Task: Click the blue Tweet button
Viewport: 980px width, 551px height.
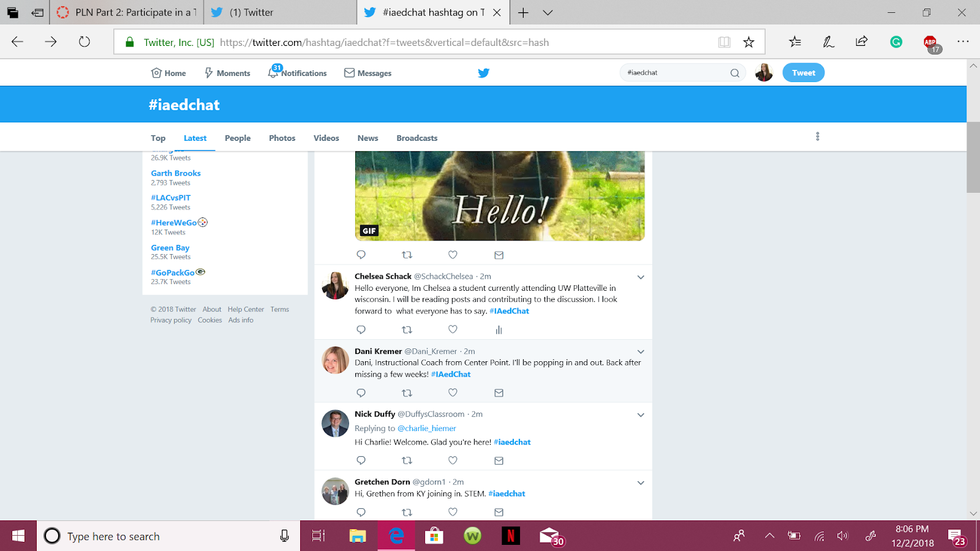Action: pyautogui.click(x=803, y=72)
